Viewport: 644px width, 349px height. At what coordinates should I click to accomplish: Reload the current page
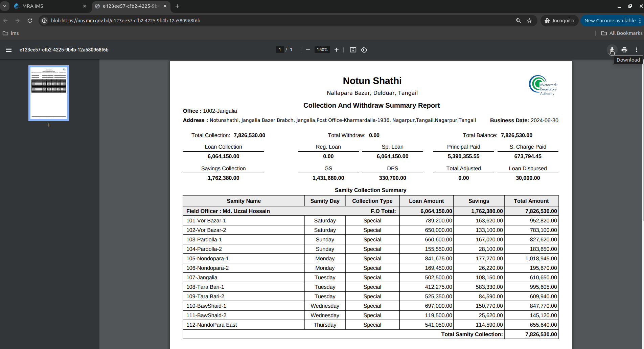pos(30,21)
